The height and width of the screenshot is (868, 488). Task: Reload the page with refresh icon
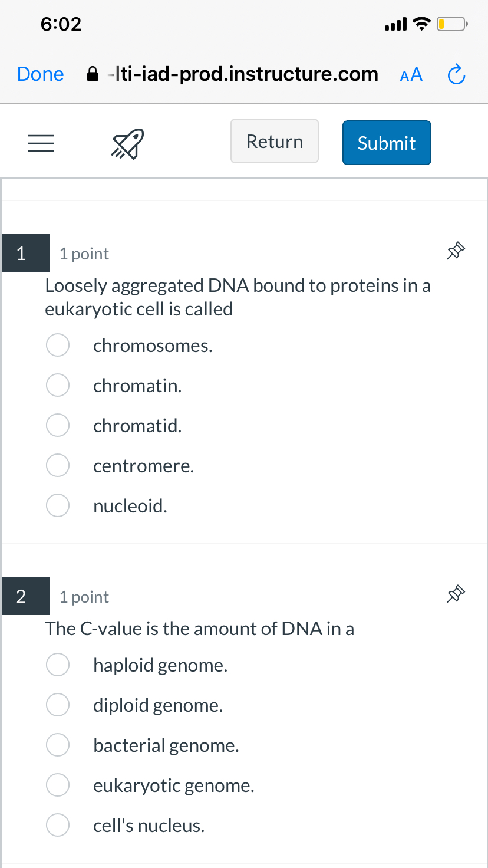click(x=457, y=75)
